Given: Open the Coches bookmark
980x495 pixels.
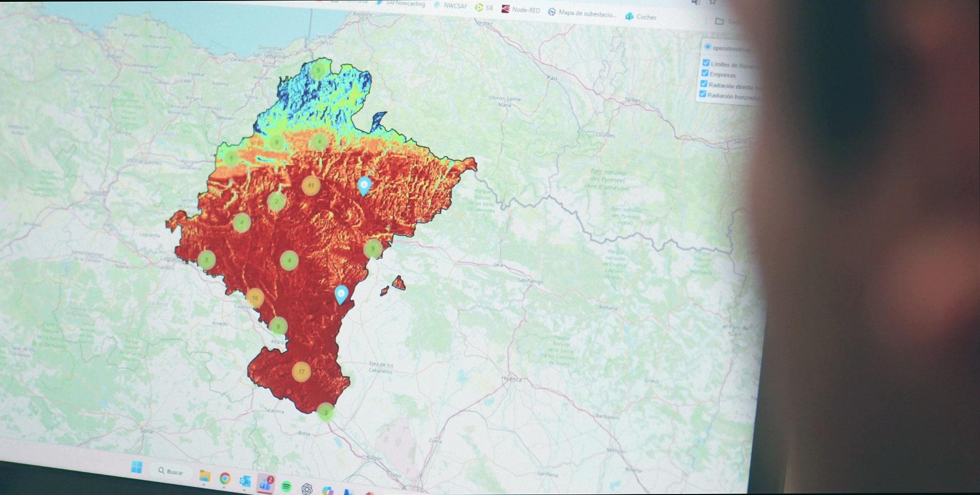Looking at the screenshot, I should point(641,16).
